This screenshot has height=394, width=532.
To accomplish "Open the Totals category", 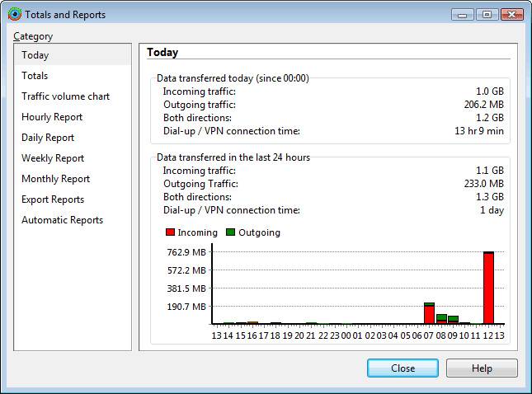I will coord(35,76).
